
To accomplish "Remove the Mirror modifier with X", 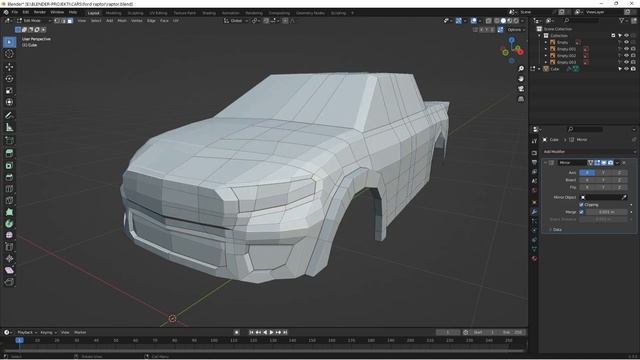I will click(624, 162).
